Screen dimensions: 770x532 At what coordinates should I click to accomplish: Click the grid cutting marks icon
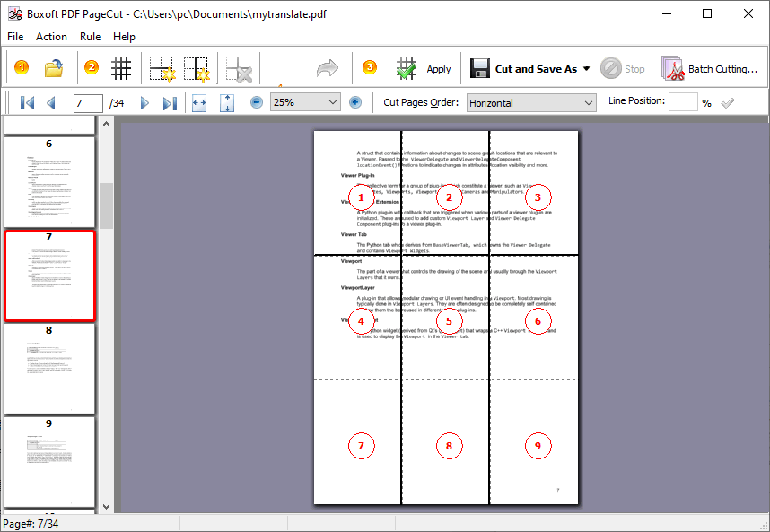click(x=121, y=68)
